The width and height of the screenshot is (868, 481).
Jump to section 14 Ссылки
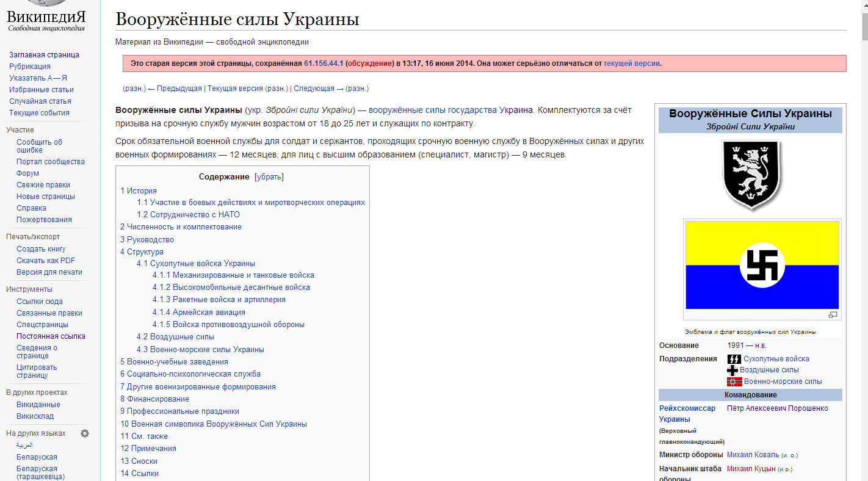[139, 474]
